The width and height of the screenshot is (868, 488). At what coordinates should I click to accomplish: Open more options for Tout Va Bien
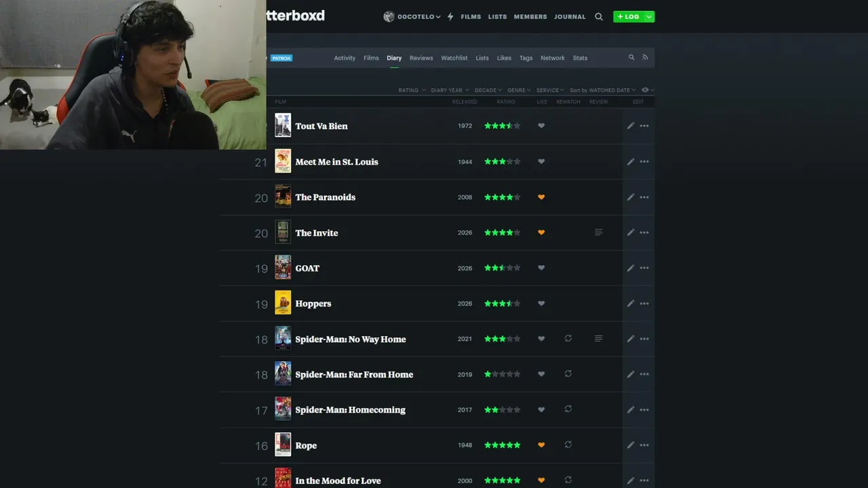(644, 126)
